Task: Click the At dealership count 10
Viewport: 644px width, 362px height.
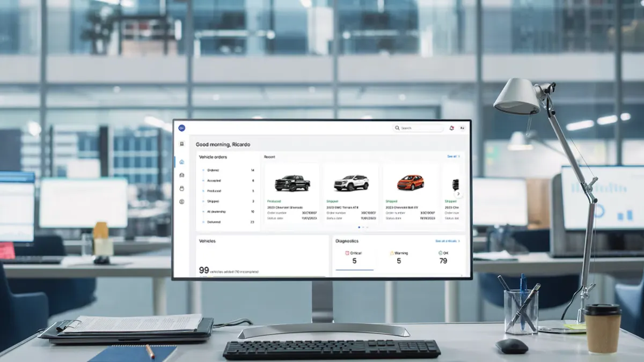Action: coord(252,211)
